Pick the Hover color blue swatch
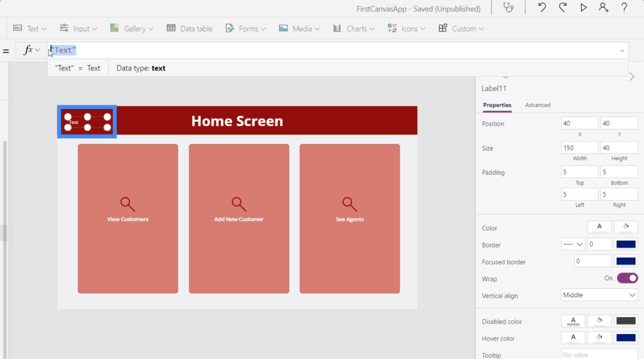 (626, 338)
